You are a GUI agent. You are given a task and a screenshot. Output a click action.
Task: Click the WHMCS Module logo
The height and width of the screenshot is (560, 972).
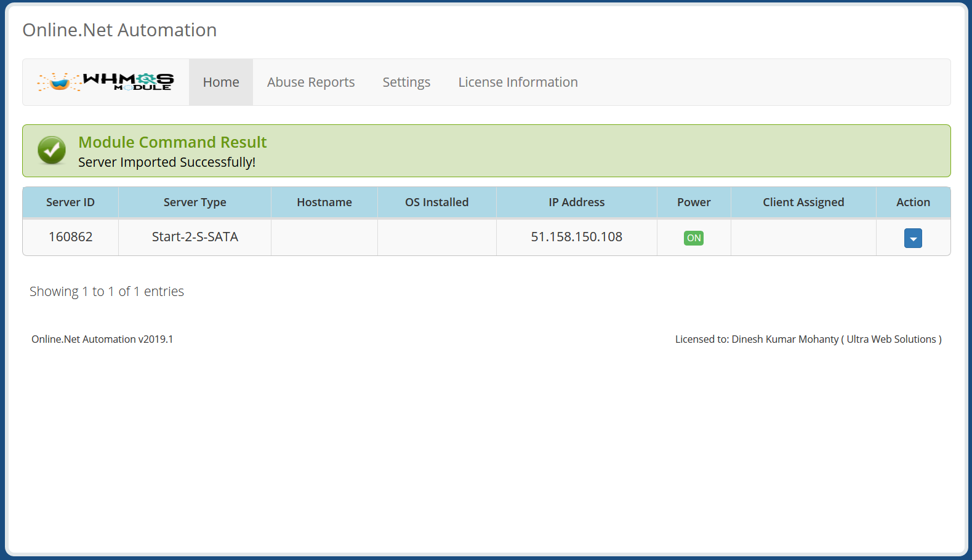[x=105, y=82]
